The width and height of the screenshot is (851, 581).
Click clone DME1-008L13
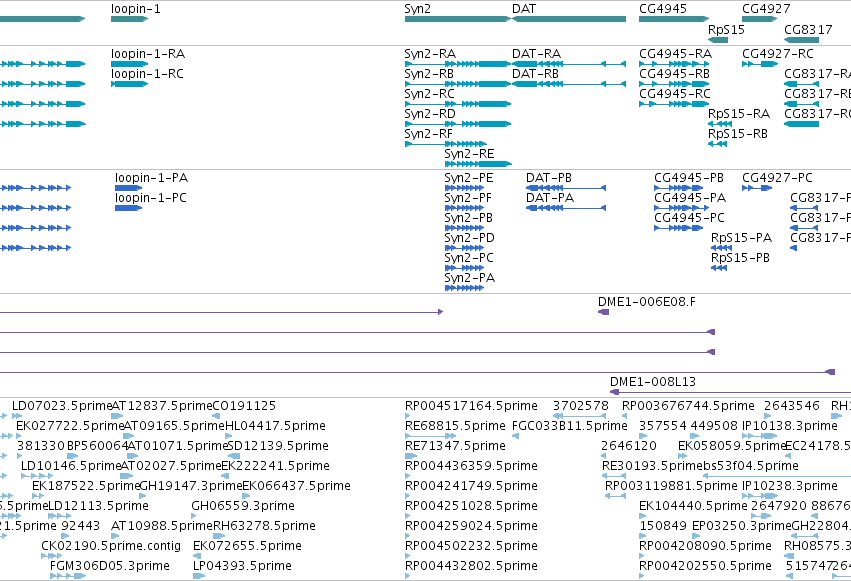click(x=731, y=392)
